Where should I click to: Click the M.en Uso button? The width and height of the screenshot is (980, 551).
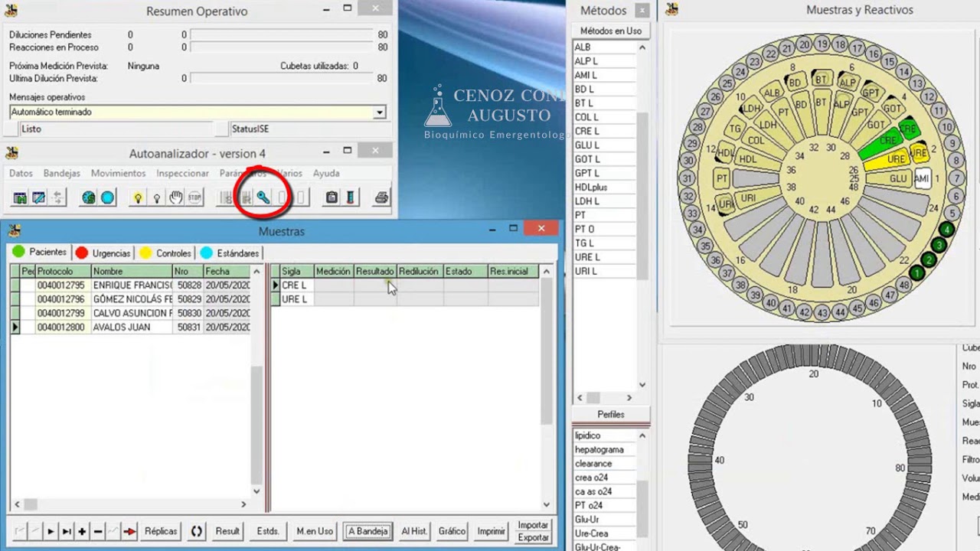point(315,531)
